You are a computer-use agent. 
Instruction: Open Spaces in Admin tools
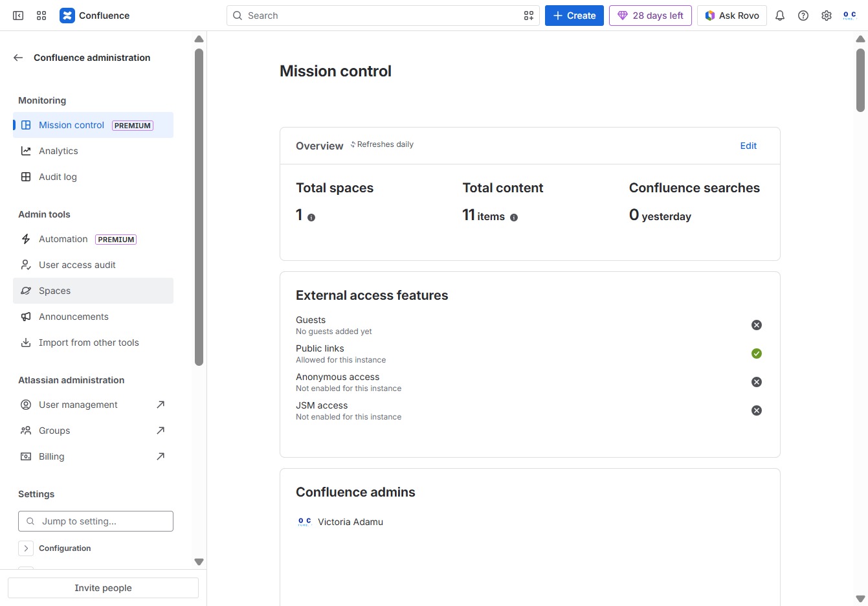93,291
